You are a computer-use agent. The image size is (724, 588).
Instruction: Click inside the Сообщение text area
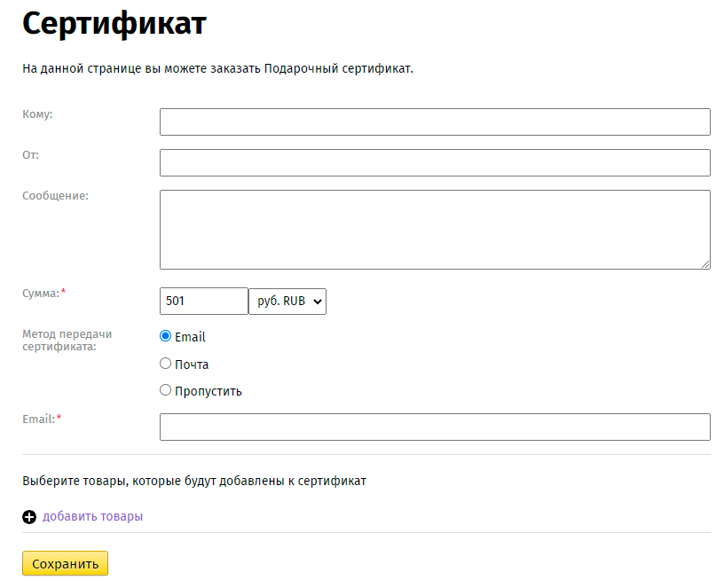tap(435, 230)
